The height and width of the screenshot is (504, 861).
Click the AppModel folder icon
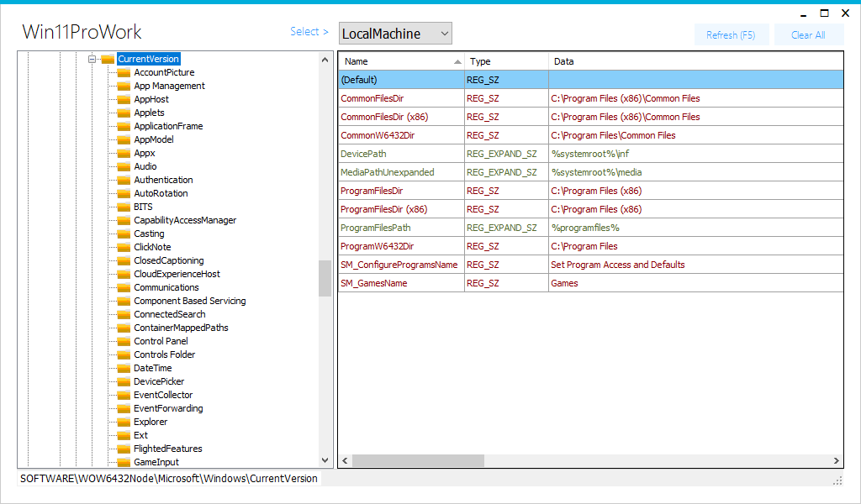coord(124,139)
